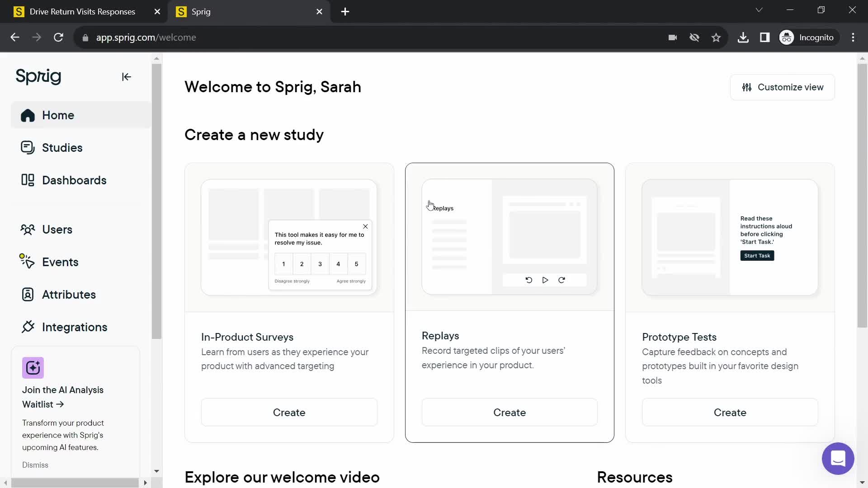
Task: Switch to Drive Return Visits Responses tab
Action: point(82,12)
